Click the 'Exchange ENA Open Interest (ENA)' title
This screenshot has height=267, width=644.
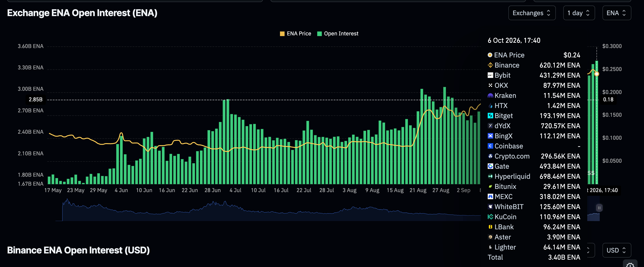(x=82, y=13)
